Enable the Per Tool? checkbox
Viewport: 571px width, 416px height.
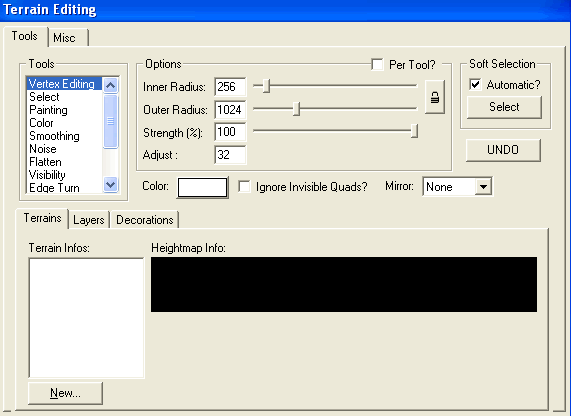[377, 64]
